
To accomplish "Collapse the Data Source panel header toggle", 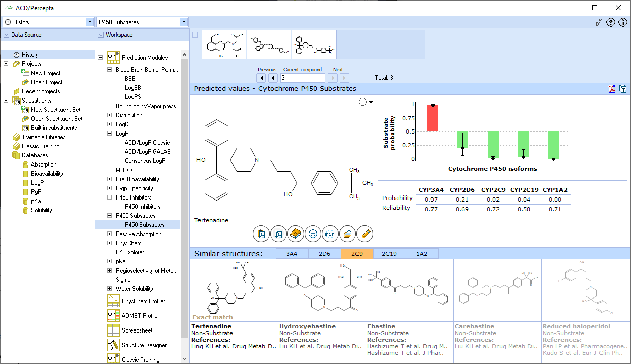I will pos(6,35).
